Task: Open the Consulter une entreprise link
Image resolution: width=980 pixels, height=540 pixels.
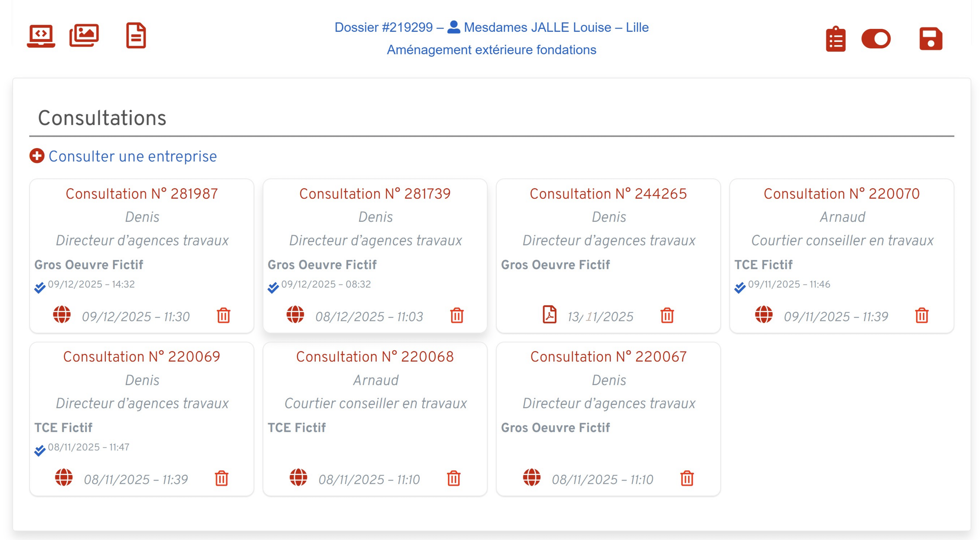Action: 132,156
